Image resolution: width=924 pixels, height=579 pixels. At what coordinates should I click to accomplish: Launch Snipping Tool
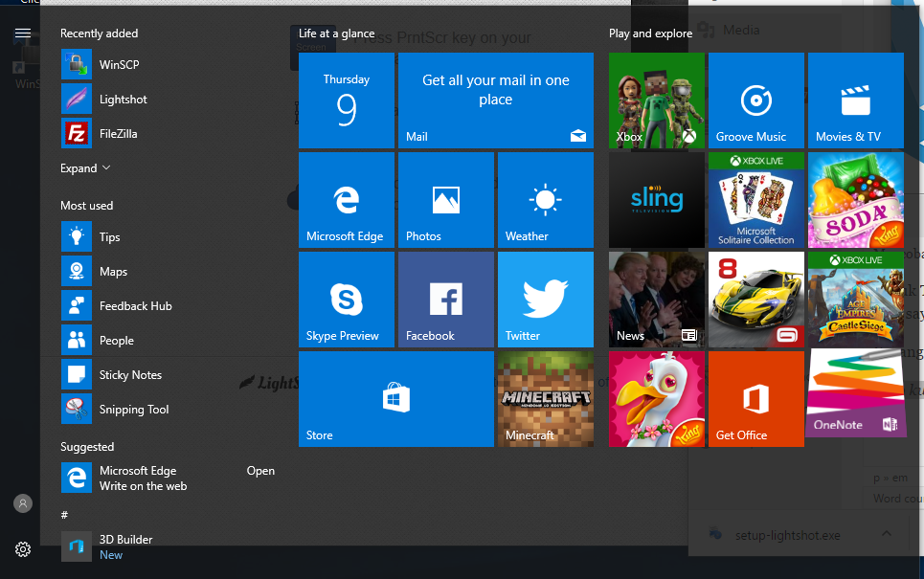pyautogui.click(x=168, y=410)
